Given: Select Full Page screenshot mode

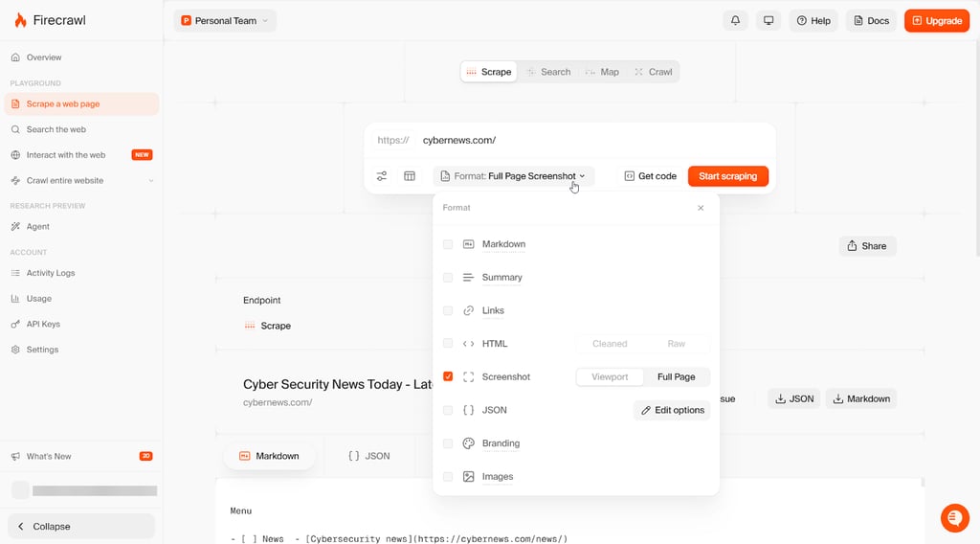Looking at the screenshot, I should click(x=677, y=377).
